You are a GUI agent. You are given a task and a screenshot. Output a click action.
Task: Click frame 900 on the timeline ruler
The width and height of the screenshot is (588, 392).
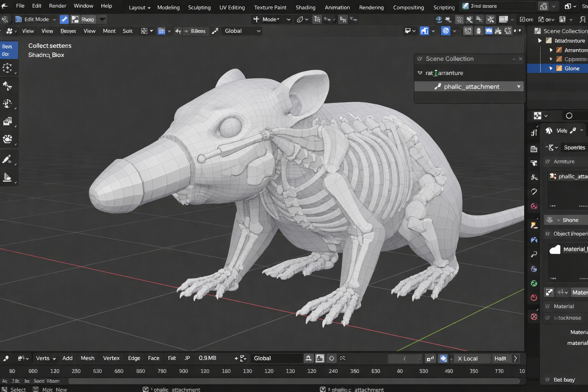coord(184,371)
